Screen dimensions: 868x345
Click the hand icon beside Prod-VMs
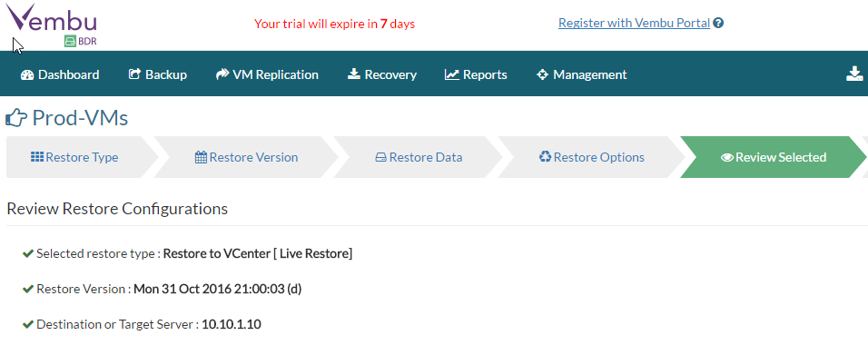click(16, 118)
